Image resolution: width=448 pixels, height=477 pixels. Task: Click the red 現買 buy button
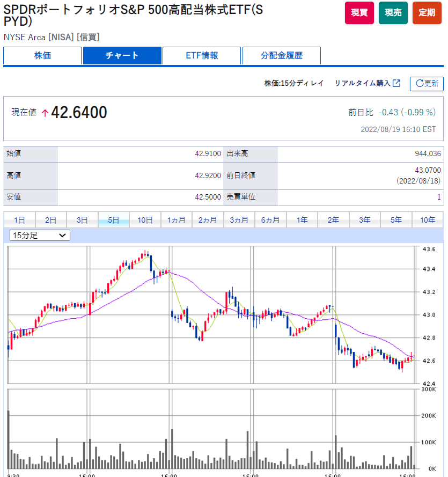pyautogui.click(x=359, y=13)
